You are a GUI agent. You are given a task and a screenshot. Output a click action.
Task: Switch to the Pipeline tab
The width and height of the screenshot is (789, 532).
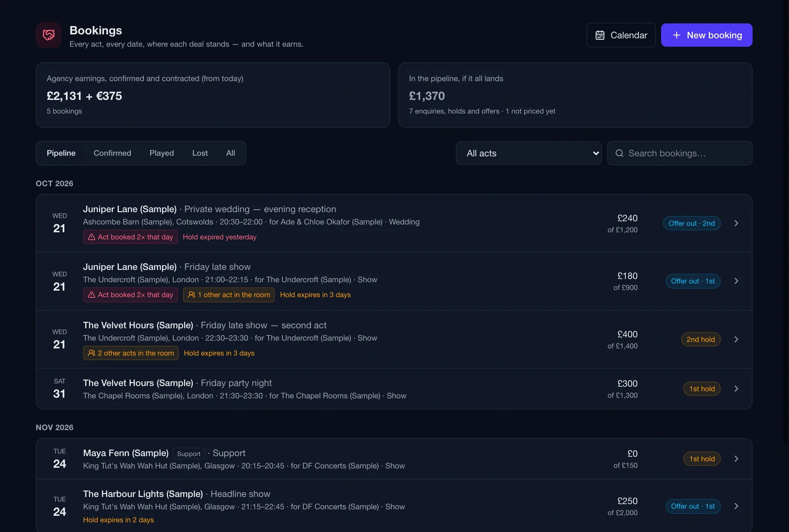click(x=61, y=153)
